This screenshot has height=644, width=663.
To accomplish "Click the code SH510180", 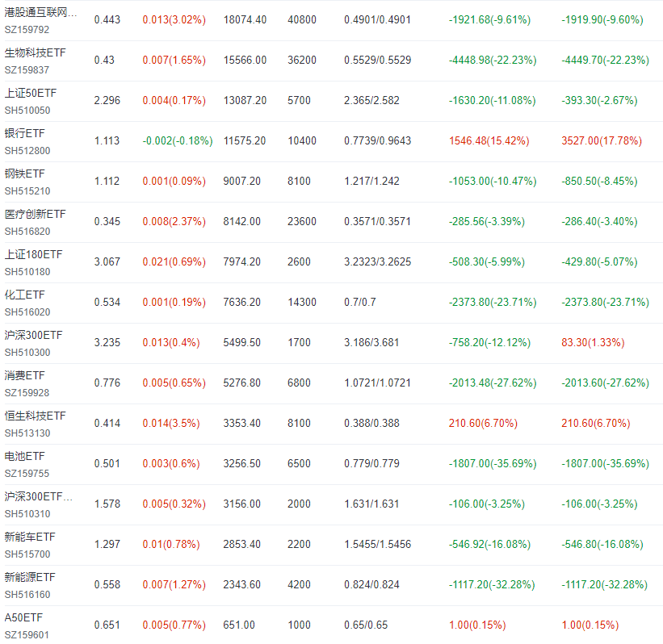I will (x=27, y=272).
